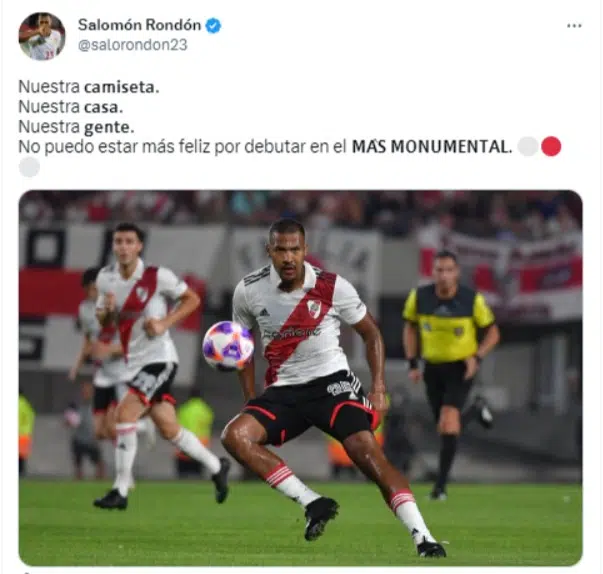Click the red circle emoji

click(551, 146)
